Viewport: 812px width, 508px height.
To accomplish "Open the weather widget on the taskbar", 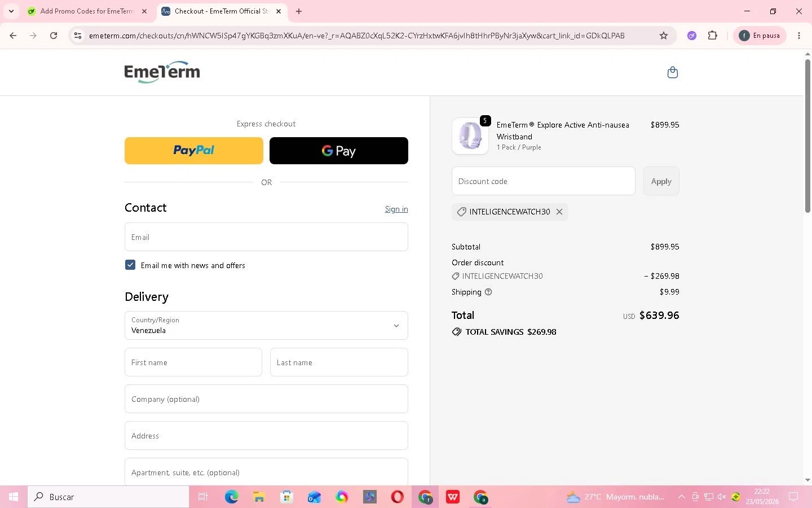I will pos(616,497).
